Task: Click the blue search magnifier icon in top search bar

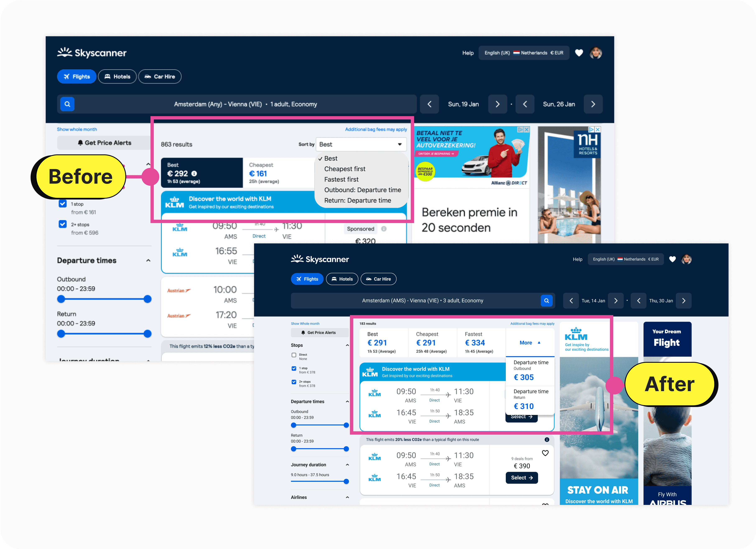Action: [x=67, y=104]
